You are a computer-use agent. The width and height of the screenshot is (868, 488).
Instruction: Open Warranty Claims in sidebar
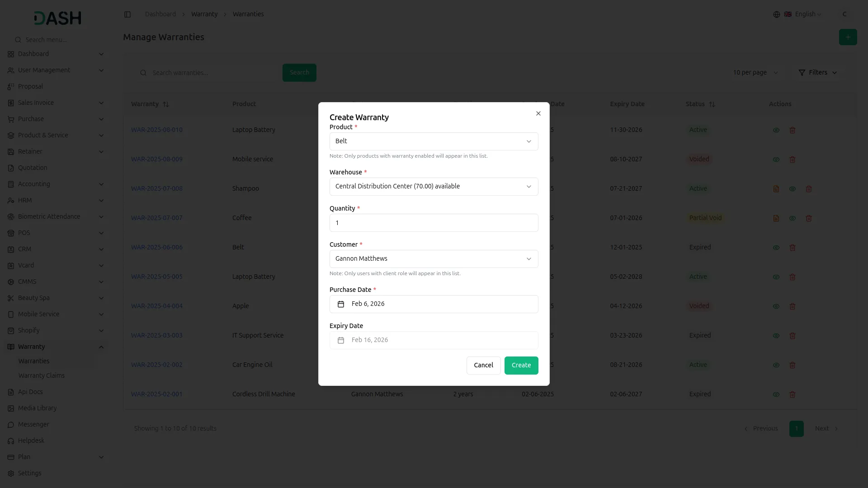coord(41,375)
